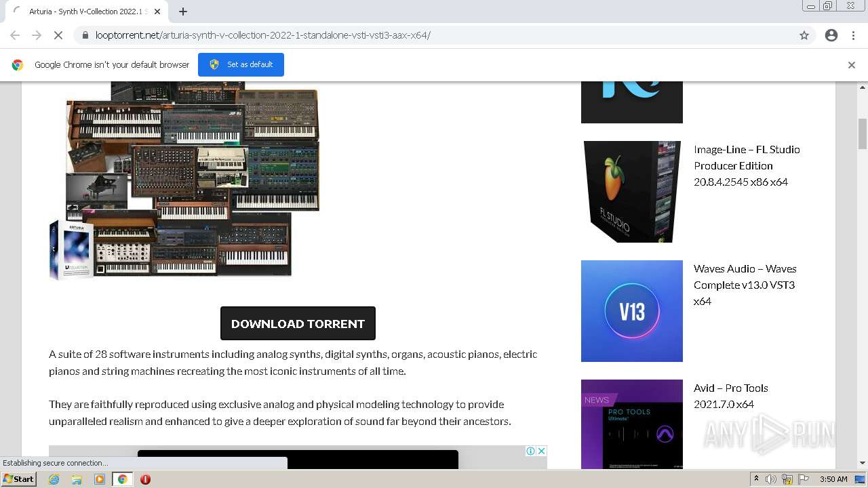Image resolution: width=868 pixels, height=488 pixels.
Task: Open the Arturia synth collection image
Action: click(184, 180)
